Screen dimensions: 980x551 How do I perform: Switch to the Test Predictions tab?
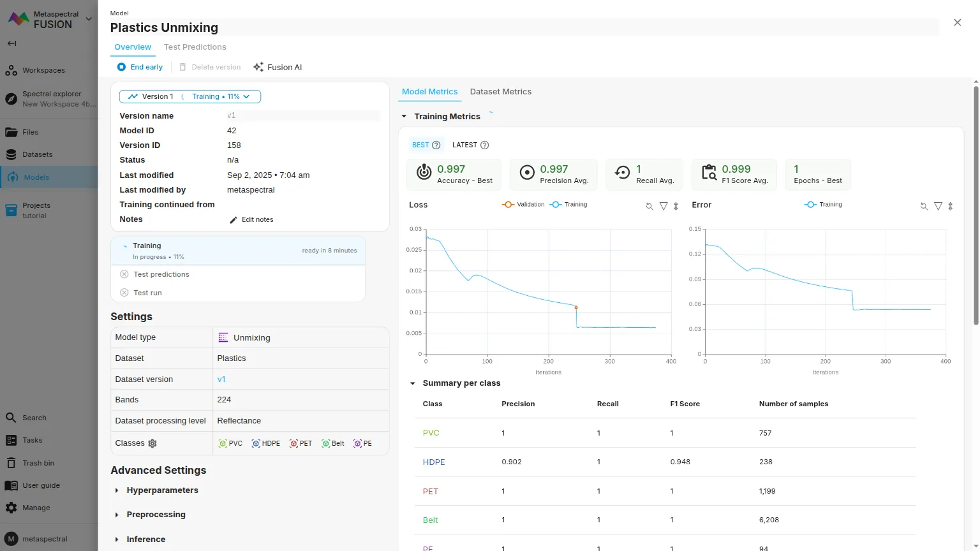tap(195, 47)
